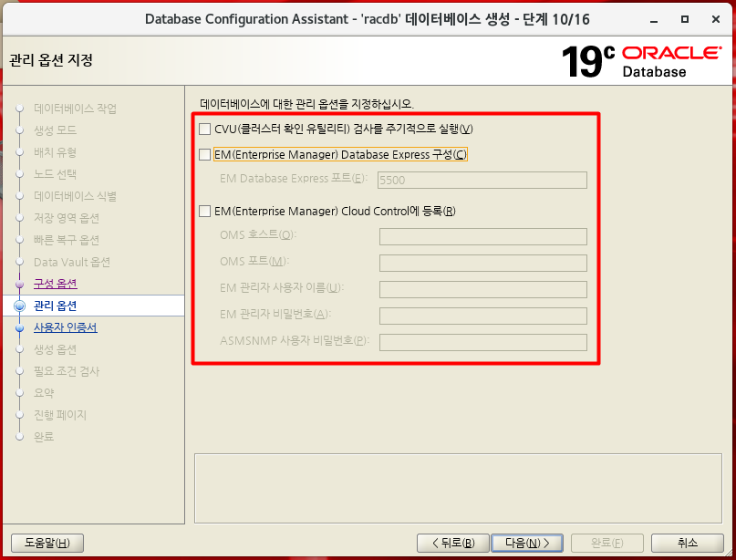Enable periodic CVU cluster verification checks

tap(204, 129)
